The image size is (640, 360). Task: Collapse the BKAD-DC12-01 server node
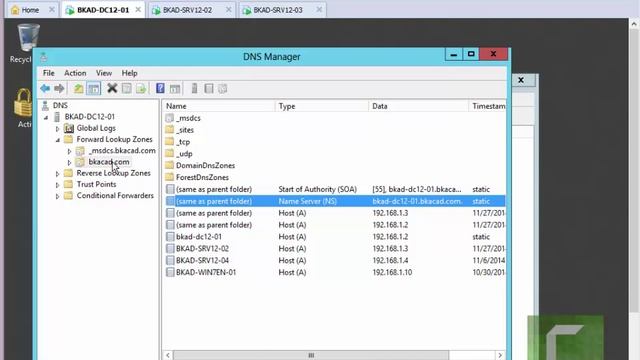(46, 117)
